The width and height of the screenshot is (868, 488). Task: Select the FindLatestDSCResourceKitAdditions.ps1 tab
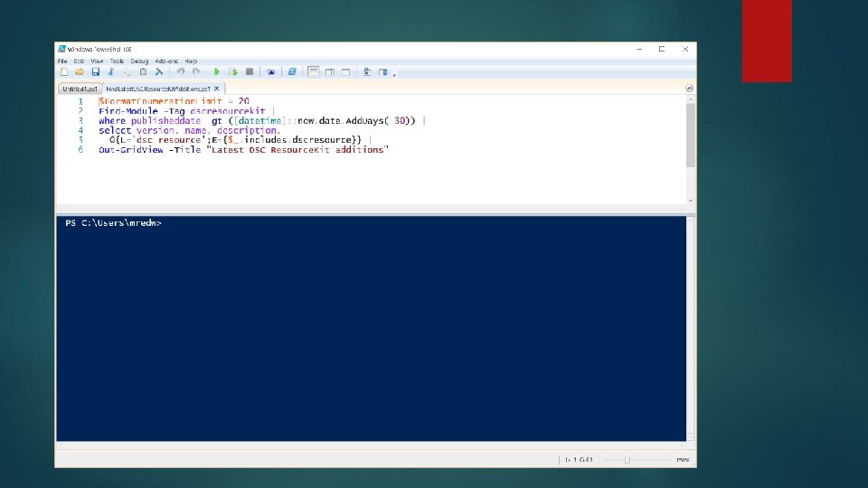click(x=157, y=89)
